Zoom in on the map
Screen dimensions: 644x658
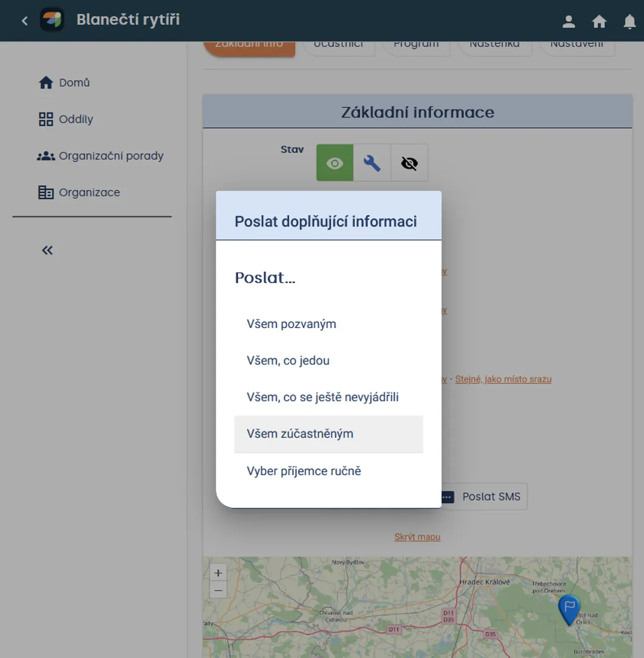(218, 573)
